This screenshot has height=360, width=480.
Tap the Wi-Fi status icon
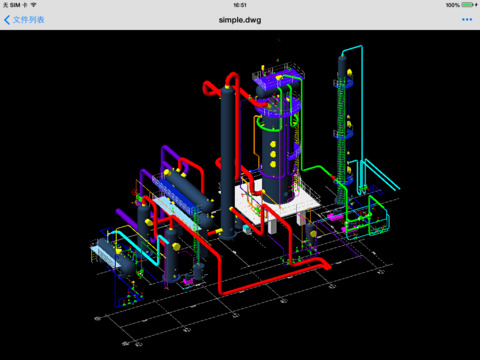[33, 5]
